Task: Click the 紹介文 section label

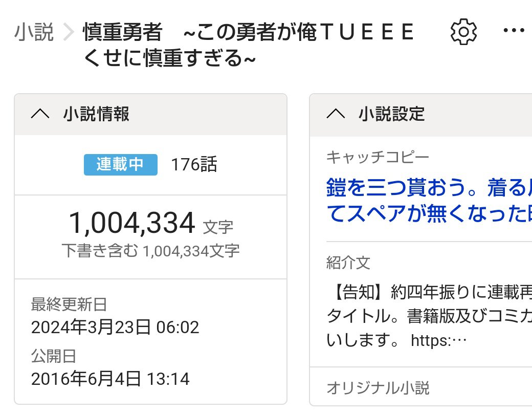Action: pos(348,263)
